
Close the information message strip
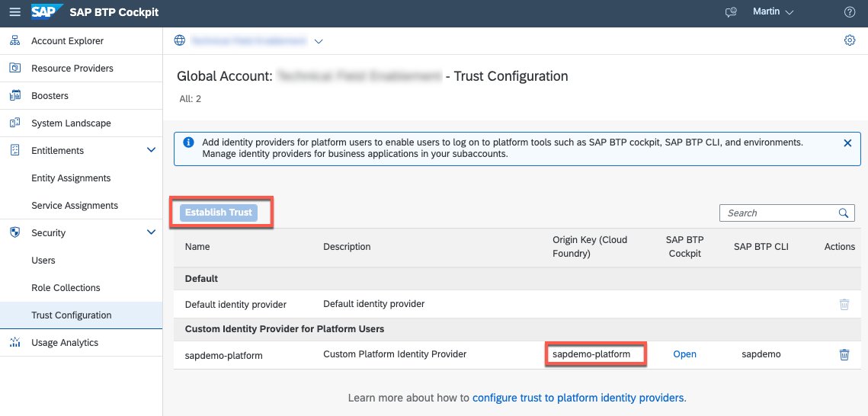pyautogui.click(x=847, y=142)
